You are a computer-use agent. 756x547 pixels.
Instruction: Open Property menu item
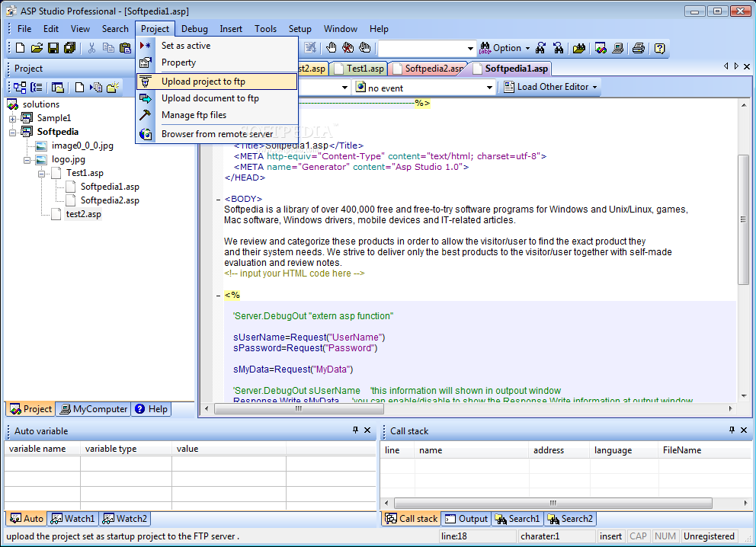click(x=216, y=62)
